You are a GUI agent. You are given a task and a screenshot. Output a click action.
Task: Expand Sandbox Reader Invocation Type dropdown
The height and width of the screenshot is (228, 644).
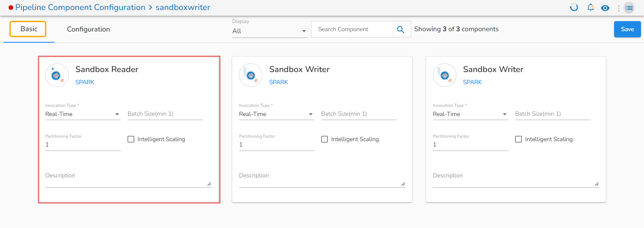click(x=83, y=114)
